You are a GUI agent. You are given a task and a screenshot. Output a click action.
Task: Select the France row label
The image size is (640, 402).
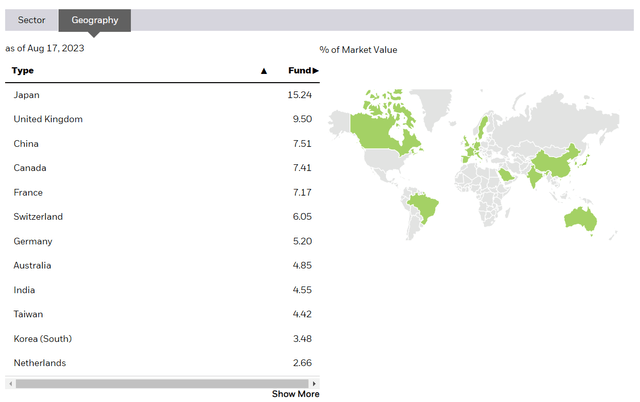click(28, 192)
